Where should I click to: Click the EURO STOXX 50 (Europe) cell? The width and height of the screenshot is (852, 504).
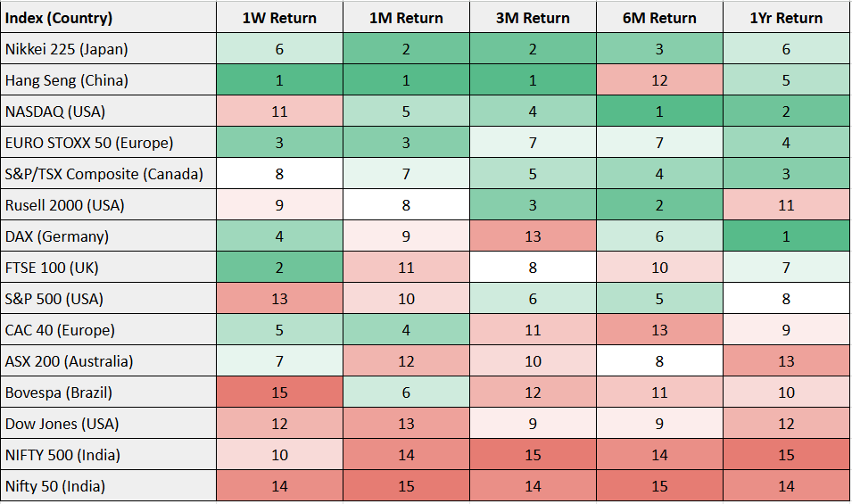pyautogui.click(x=109, y=143)
